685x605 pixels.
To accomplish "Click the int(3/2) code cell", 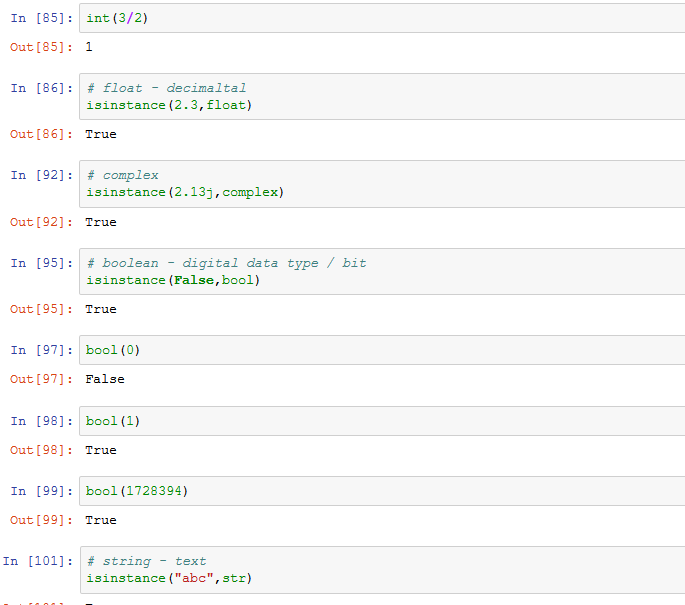I will tap(382, 18).
